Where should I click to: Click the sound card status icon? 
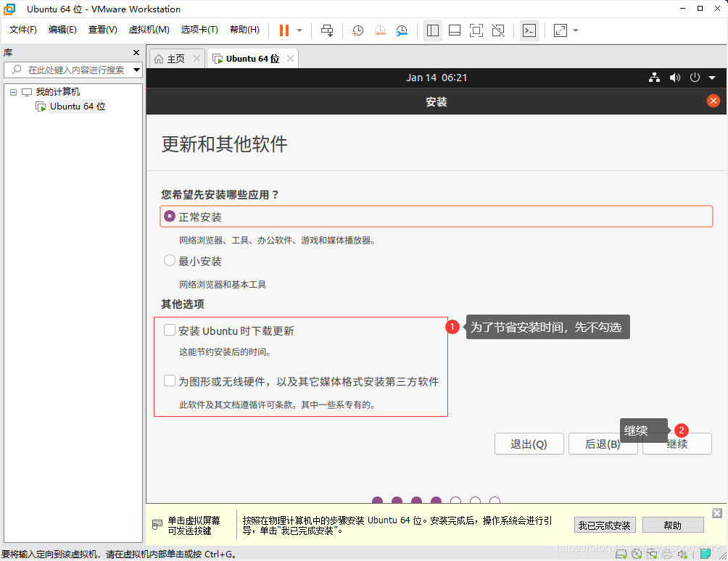tap(682, 554)
